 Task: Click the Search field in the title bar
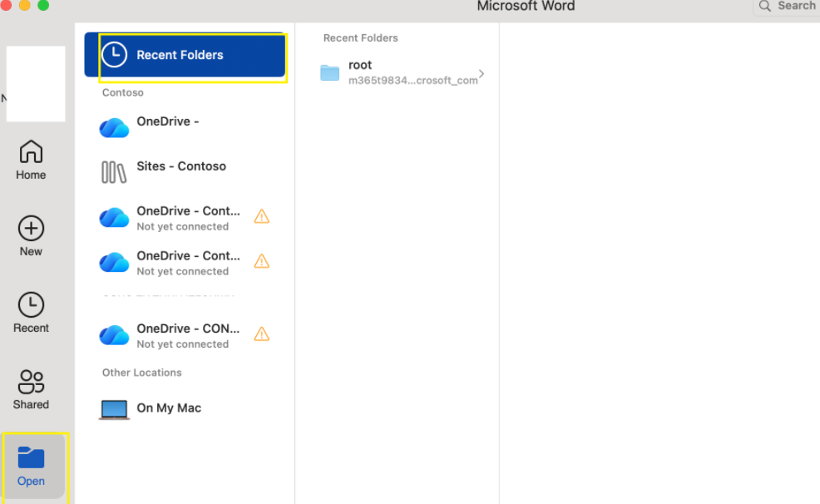(785, 7)
